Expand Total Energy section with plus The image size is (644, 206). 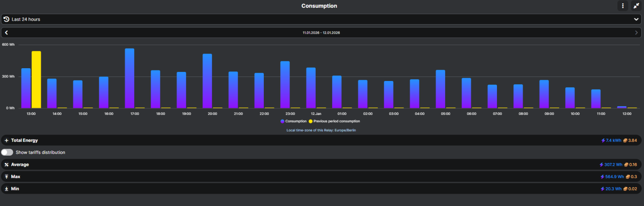(x=6, y=141)
